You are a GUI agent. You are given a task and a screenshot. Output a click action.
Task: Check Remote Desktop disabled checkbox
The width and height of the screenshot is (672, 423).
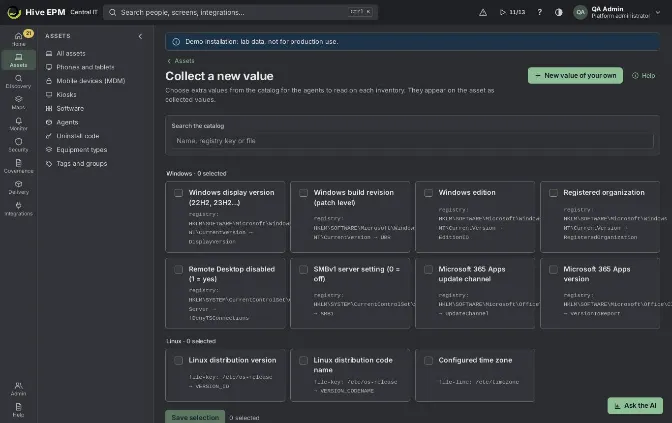(x=178, y=270)
